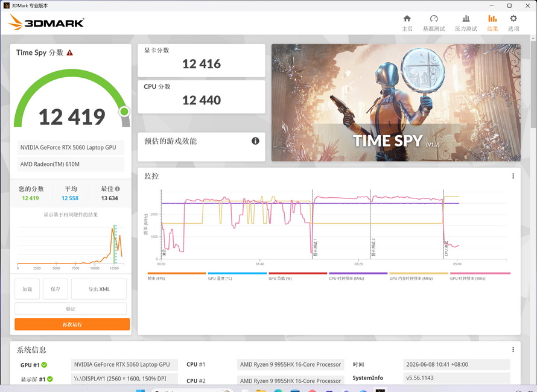This screenshot has width=537, height=392.
Task: Click NVIDIA GeForce RTX 5060 Laptop GPU under gauge
Action: (71, 148)
